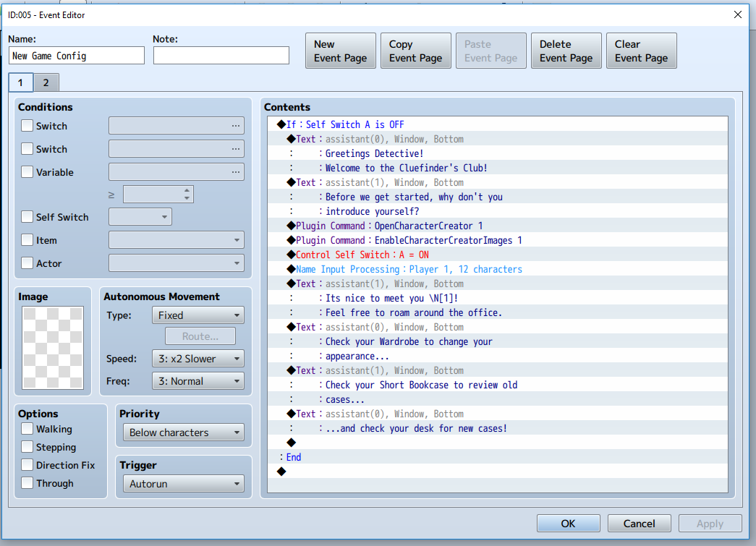Click the ellipsis button for second Switch condition
This screenshot has width=756, height=546.
click(x=235, y=149)
